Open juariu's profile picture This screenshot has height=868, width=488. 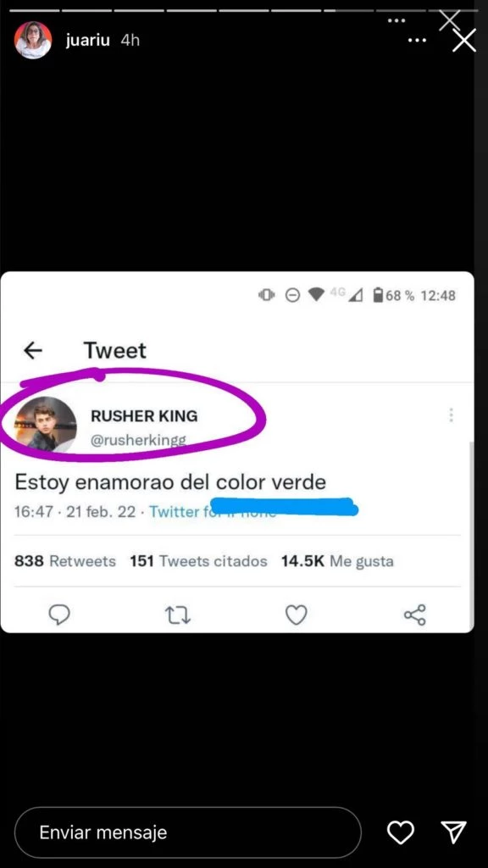click(33, 41)
